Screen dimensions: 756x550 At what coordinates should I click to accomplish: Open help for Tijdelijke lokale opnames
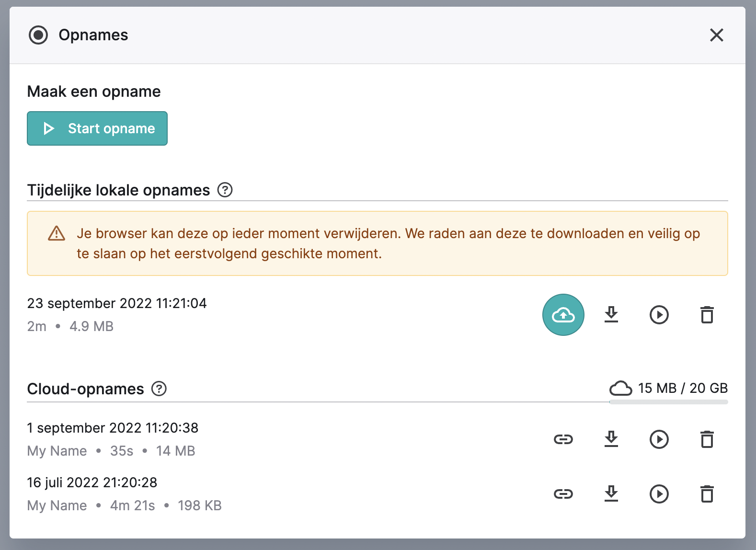pyautogui.click(x=225, y=190)
